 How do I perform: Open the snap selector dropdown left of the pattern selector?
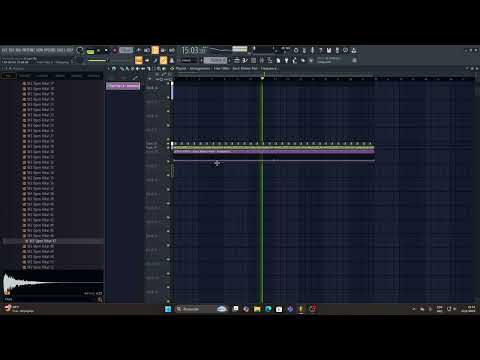188,60
